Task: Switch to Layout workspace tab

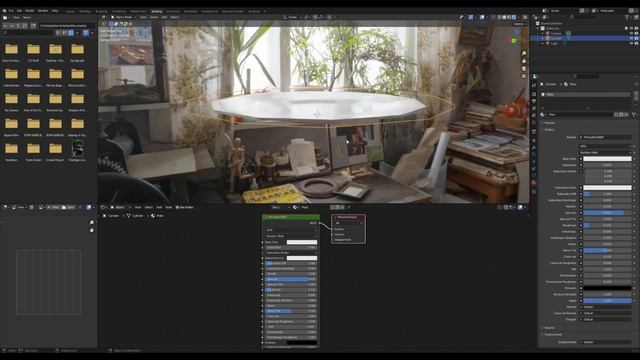Action: (x=70, y=11)
